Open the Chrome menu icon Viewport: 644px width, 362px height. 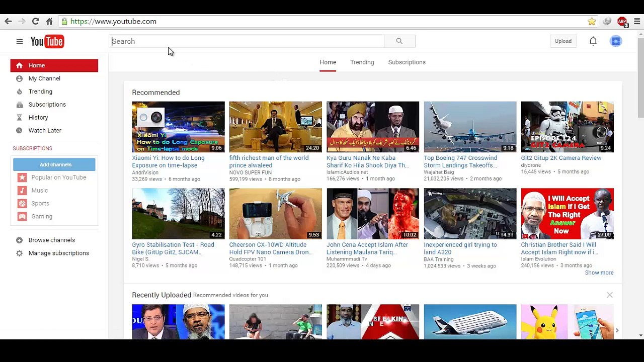tap(637, 21)
